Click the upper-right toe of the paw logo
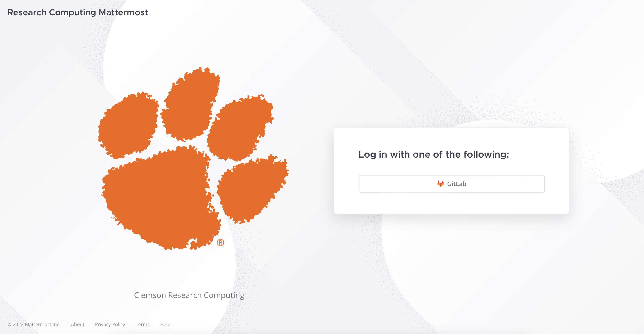This screenshot has height=334, width=644. [x=240, y=127]
